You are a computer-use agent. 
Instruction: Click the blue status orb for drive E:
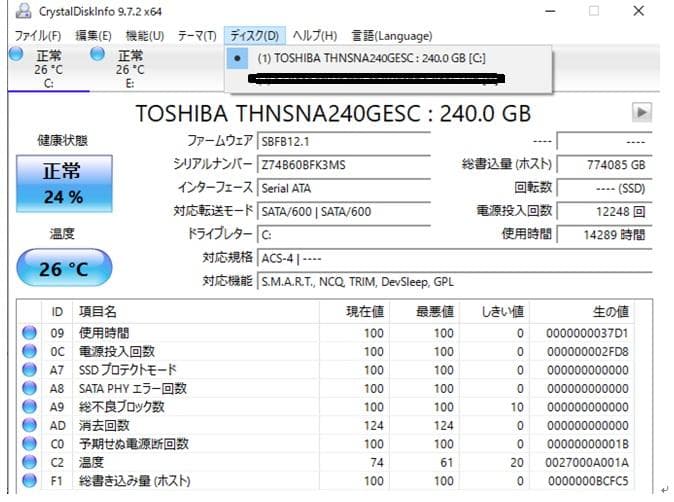pos(98,54)
